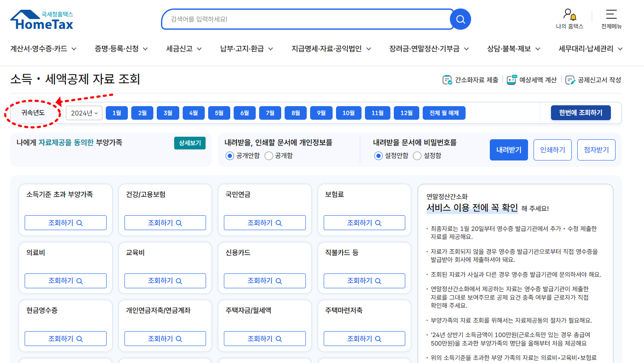Open the 2024년 year dropdown
This screenshot has height=363, width=644.
pyautogui.click(x=84, y=113)
